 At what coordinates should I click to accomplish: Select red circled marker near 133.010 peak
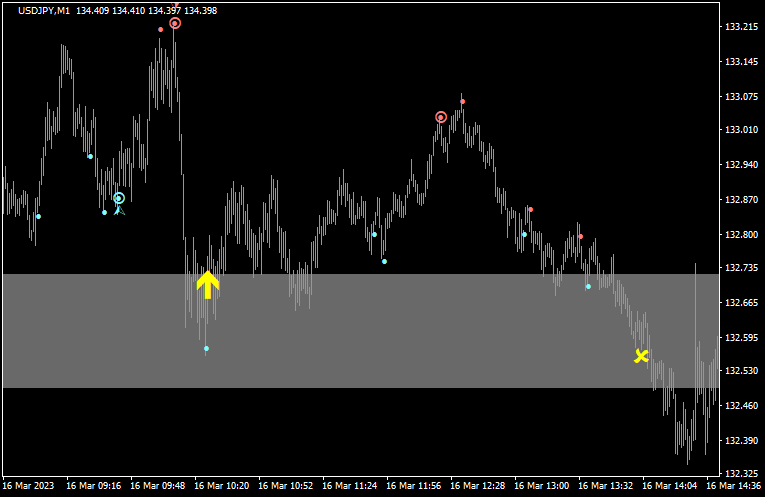click(441, 117)
